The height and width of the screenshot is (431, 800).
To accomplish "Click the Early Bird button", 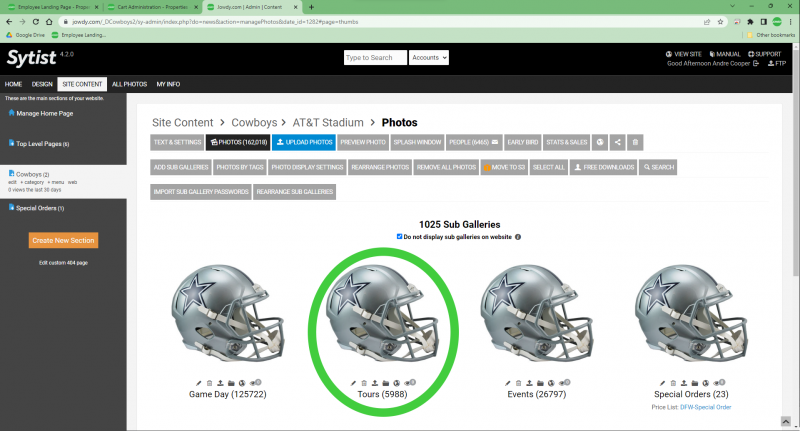I will coord(522,142).
